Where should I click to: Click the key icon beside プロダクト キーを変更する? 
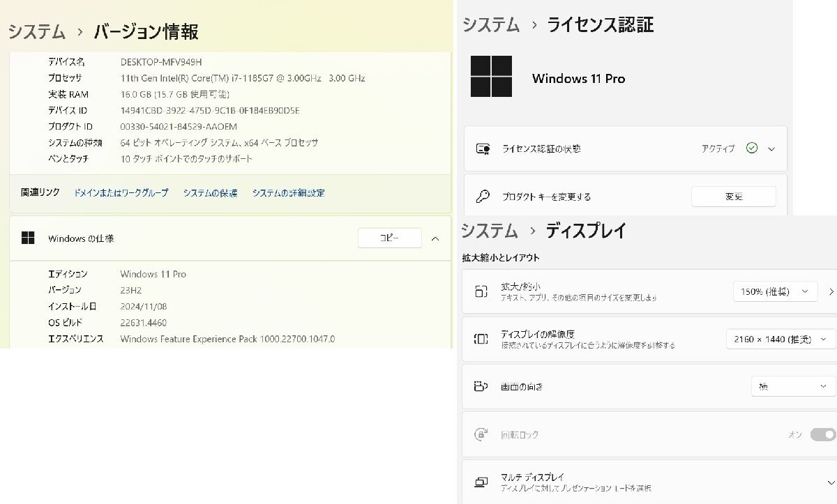click(x=483, y=197)
